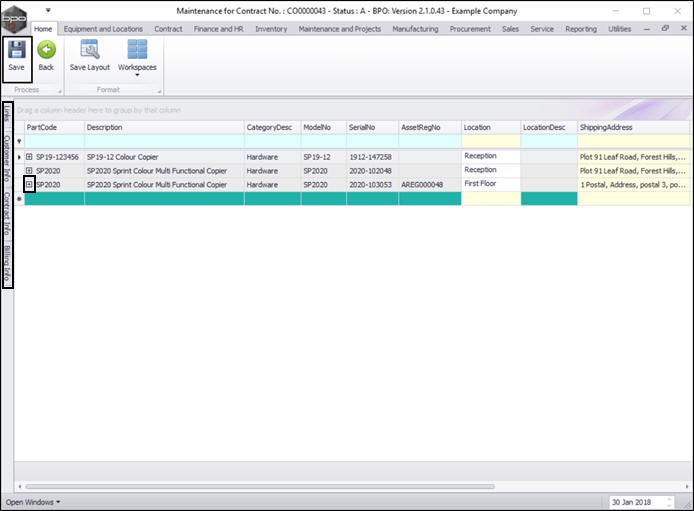Sort by the ShippingAddress column header
This screenshot has height=511, width=694.
click(633, 127)
